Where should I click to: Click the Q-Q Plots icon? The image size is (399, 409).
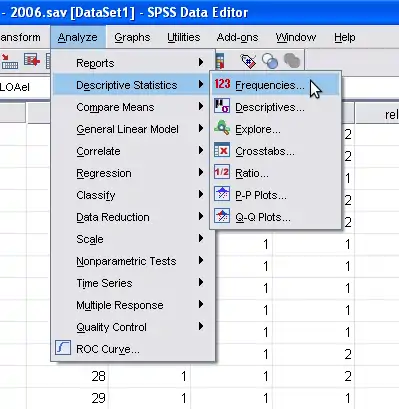coord(222,217)
